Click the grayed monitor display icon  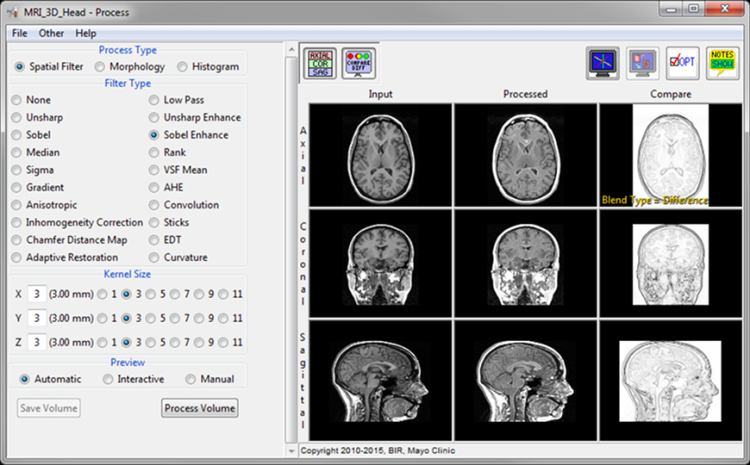pyautogui.click(x=642, y=63)
